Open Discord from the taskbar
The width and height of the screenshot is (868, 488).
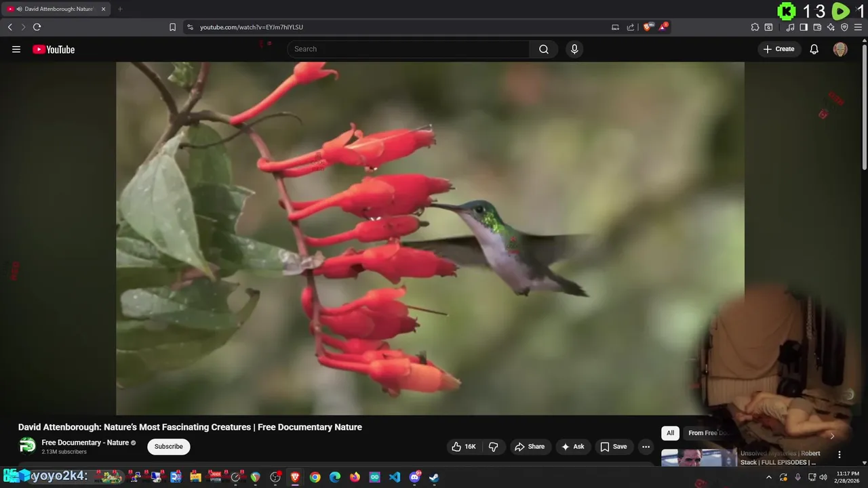tap(415, 477)
